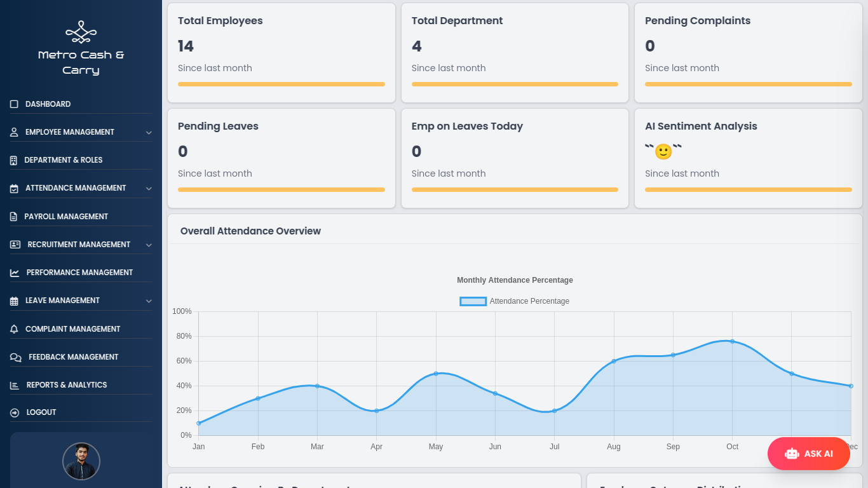Select Payroll Management from the sidebar menu

tap(67, 216)
